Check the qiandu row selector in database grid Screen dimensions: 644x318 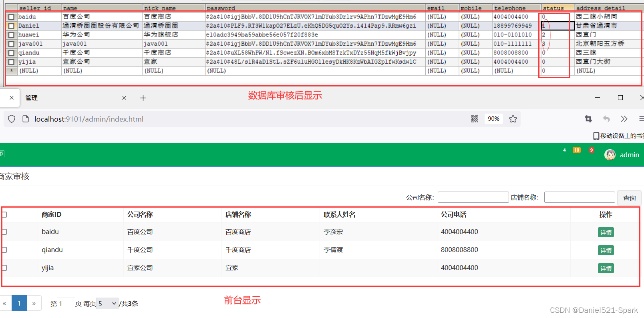click(x=11, y=53)
